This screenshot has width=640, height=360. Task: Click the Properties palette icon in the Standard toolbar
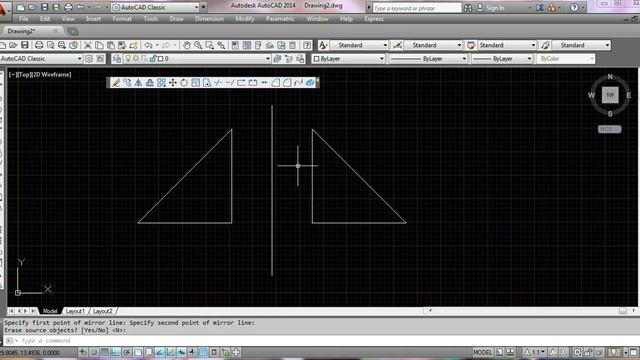(235, 45)
